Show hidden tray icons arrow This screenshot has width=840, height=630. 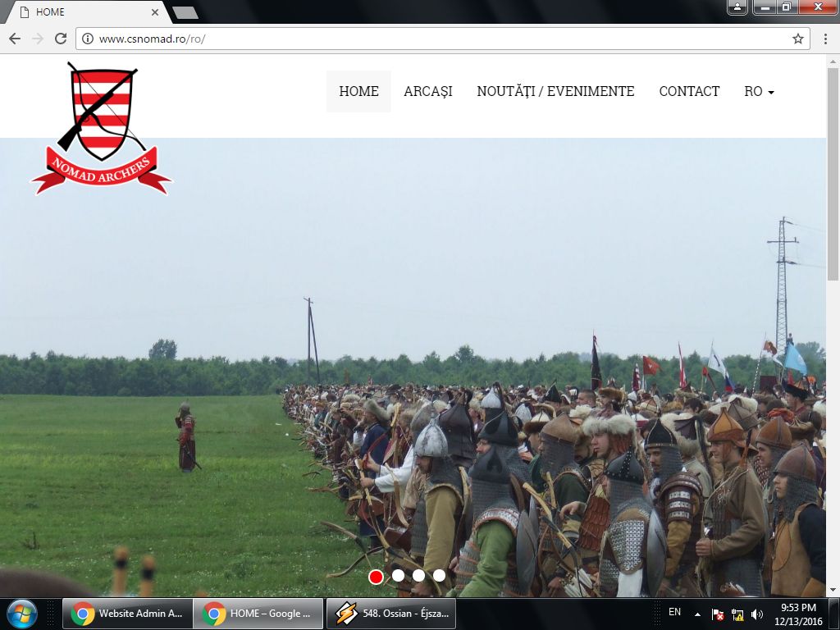697,614
